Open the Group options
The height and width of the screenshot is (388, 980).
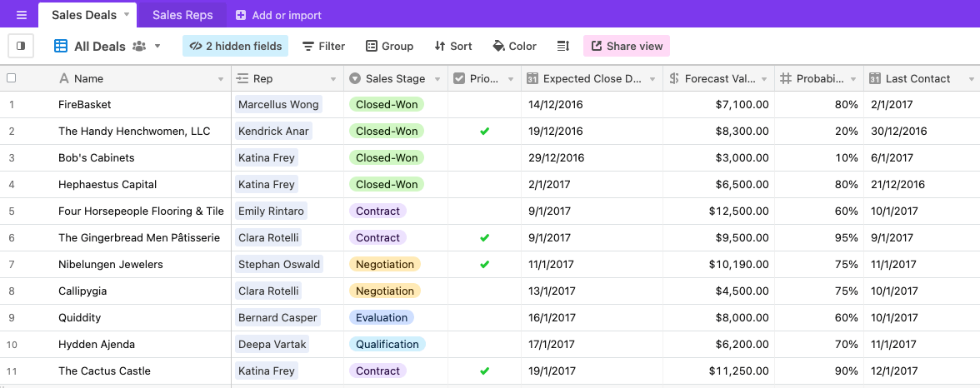point(389,47)
